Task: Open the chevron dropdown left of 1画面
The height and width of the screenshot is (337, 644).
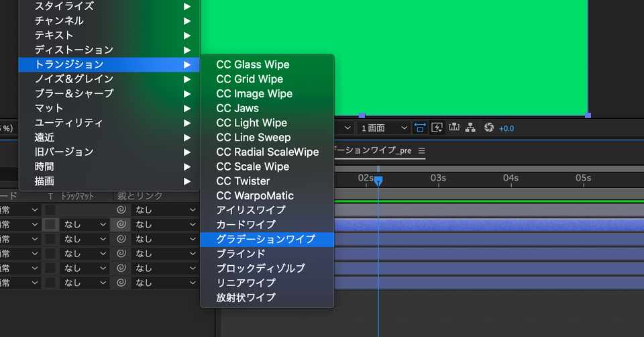Action: pyautogui.click(x=347, y=128)
